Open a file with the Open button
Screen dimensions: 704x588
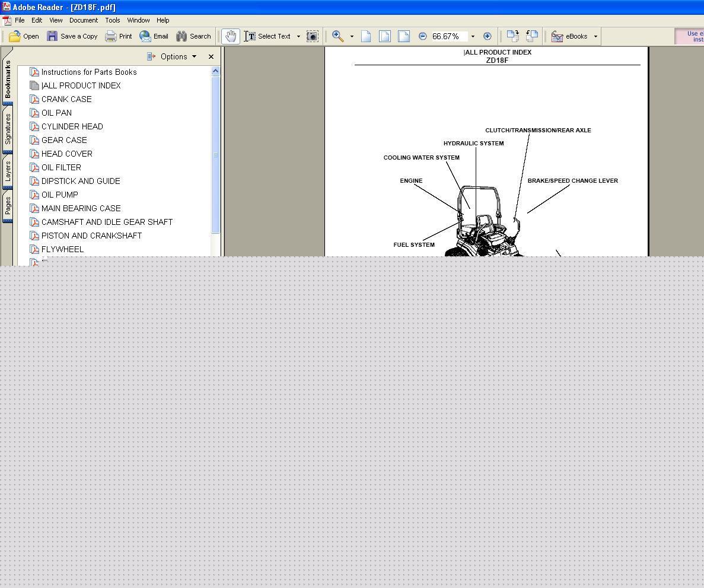(24, 36)
